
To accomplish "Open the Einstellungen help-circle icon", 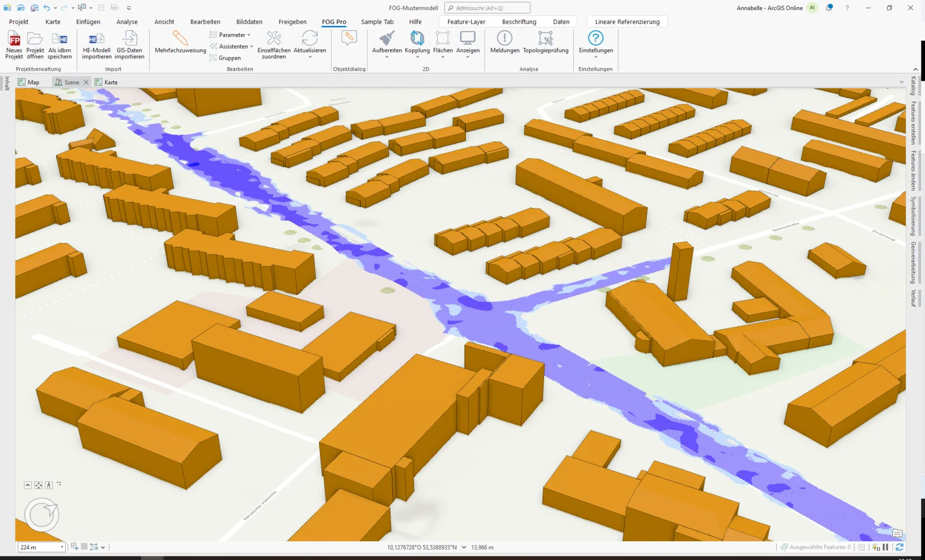I will (595, 38).
